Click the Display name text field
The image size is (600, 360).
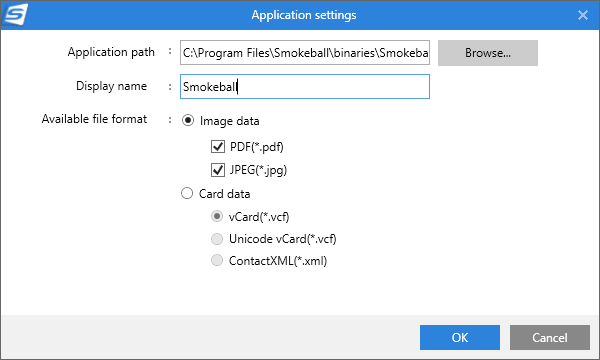305,86
